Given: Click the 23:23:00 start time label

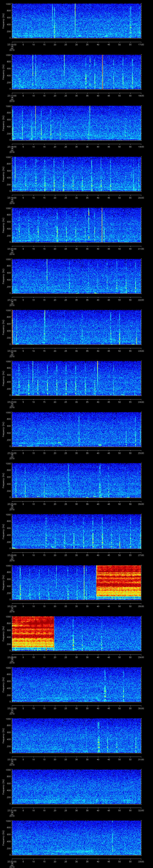Looking at the screenshot, I should 12,402.
